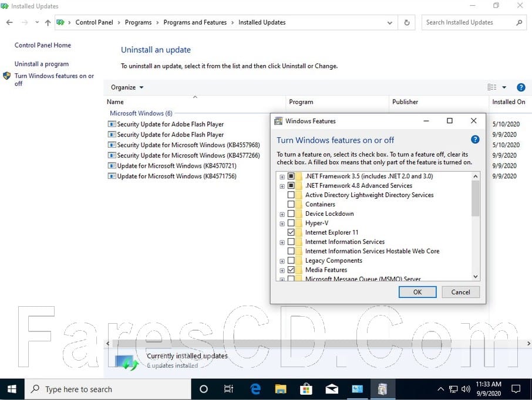Open File Explorer from taskbar

pos(281,389)
